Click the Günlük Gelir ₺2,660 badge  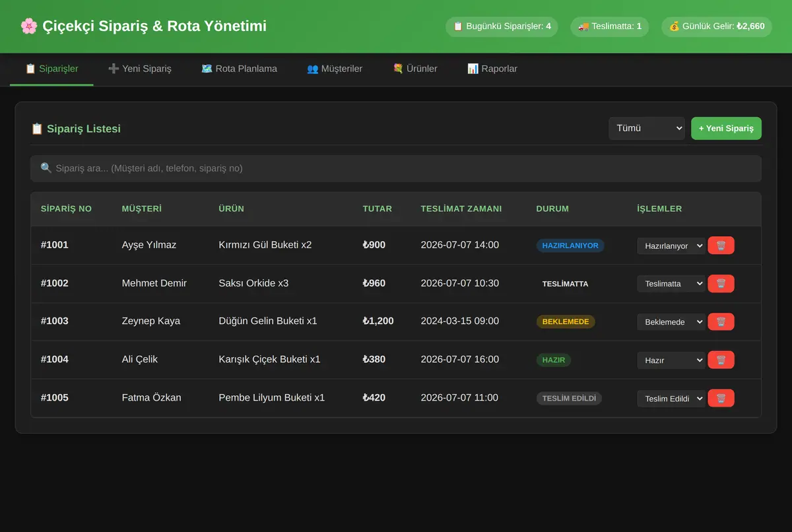(x=717, y=26)
